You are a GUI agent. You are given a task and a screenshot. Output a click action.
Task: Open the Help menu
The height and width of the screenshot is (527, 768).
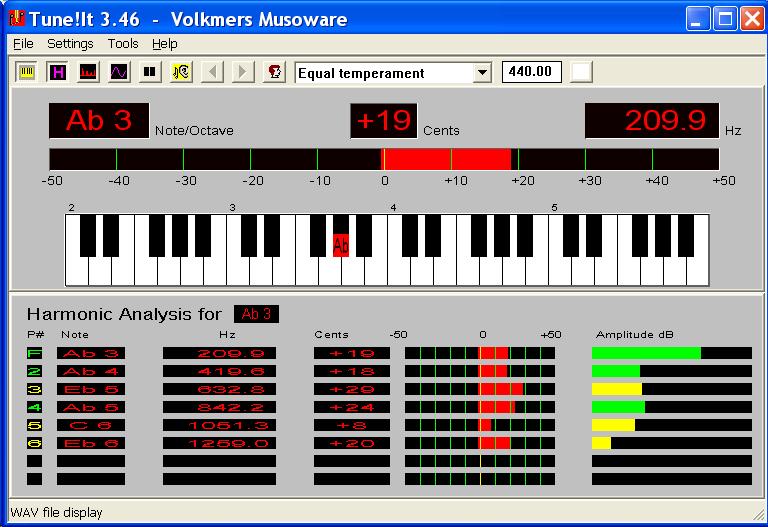click(x=165, y=44)
